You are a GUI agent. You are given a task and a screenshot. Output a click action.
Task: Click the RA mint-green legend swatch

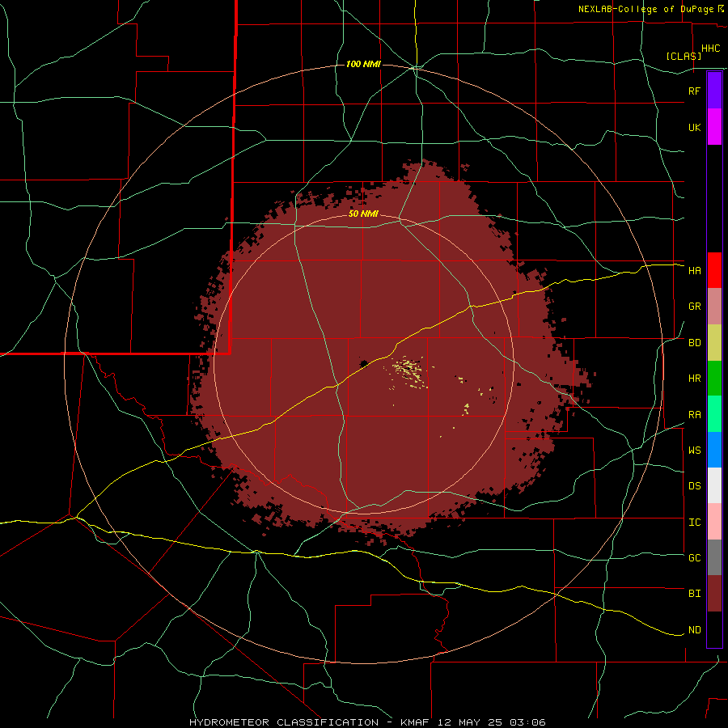[x=714, y=414]
